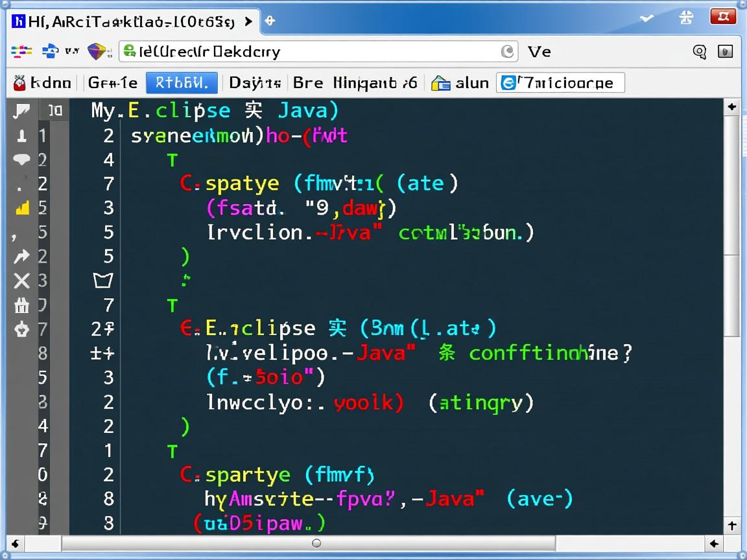Click the X icon in left sidebar
This screenshot has width=747, height=560.
[x=21, y=281]
